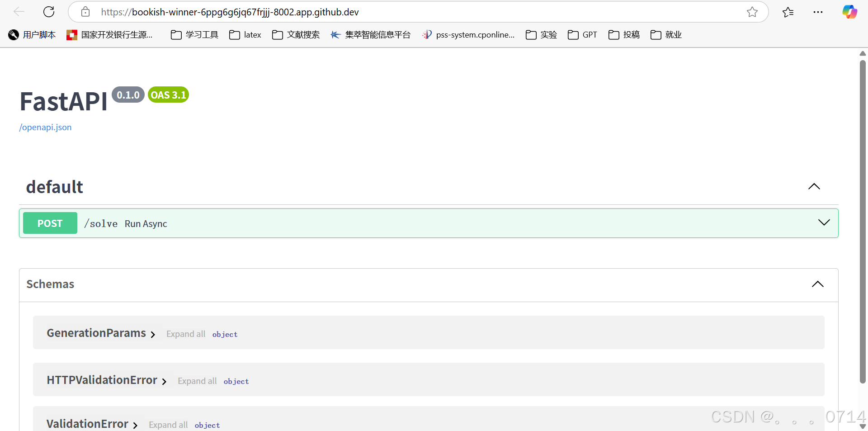Click the browser back arrow
868x431 pixels.
pos(19,12)
